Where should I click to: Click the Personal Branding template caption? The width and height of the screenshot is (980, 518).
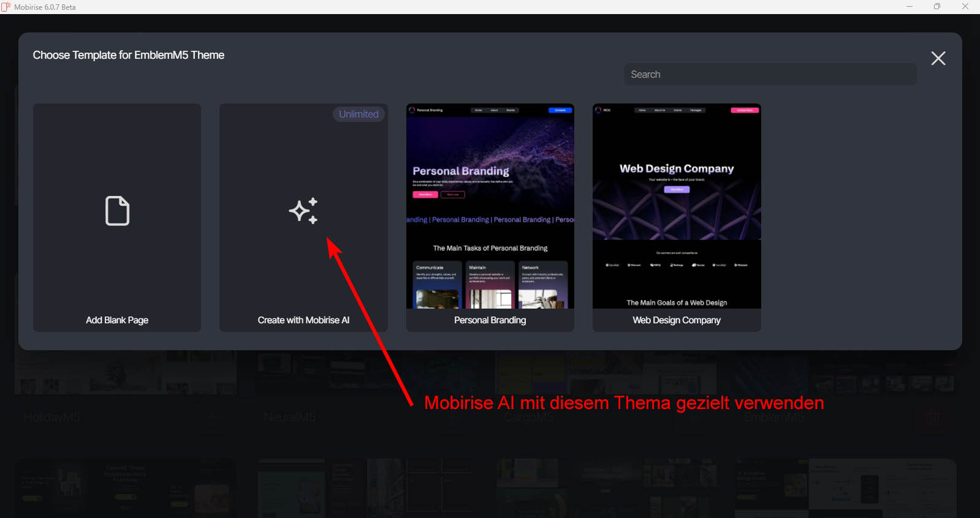point(490,320)
